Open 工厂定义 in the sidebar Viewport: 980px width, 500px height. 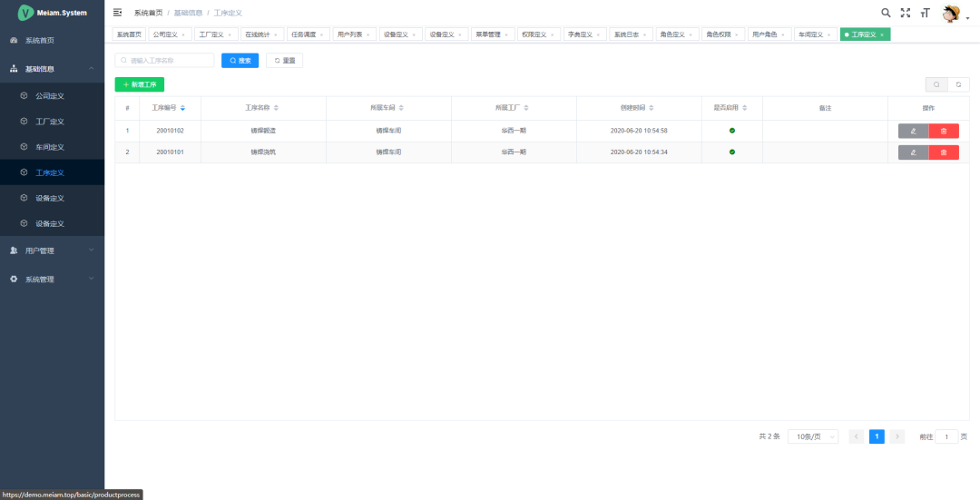pyautogui.click(x=53, y=122)
